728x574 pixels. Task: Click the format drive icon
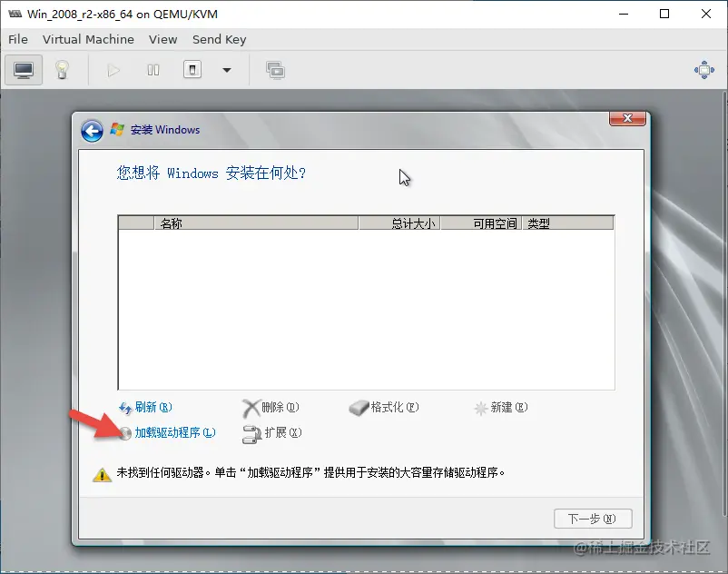pos(359,408)
